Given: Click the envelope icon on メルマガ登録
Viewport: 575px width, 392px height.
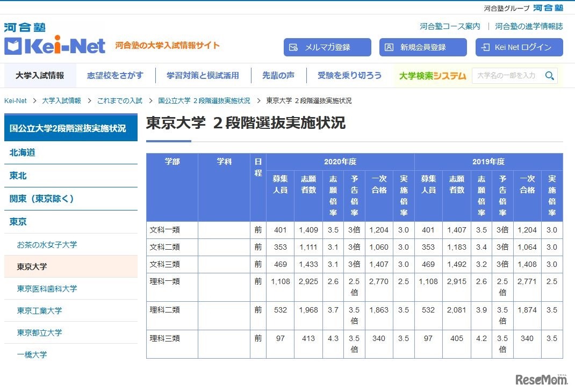Looking at the screenshot, I should coord(293,47).
